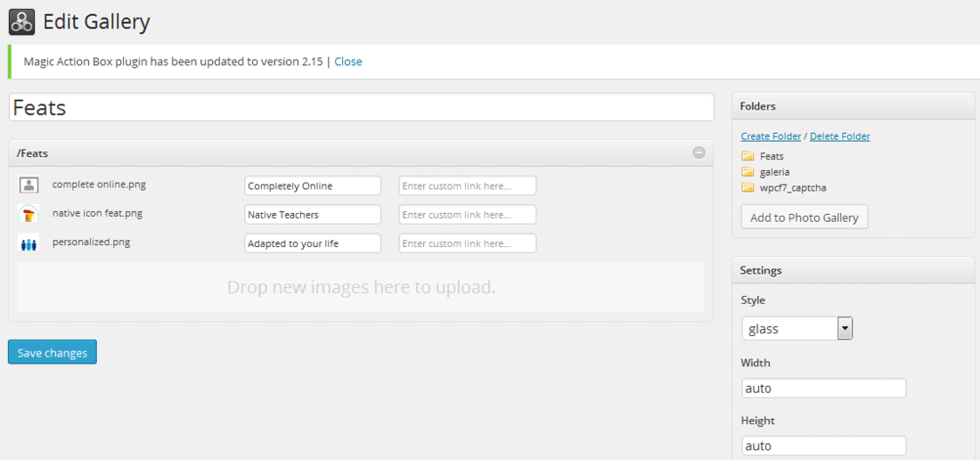Click the drop new images upload area
The height and width of the screenshot is (460, 980).
[361, 287]
